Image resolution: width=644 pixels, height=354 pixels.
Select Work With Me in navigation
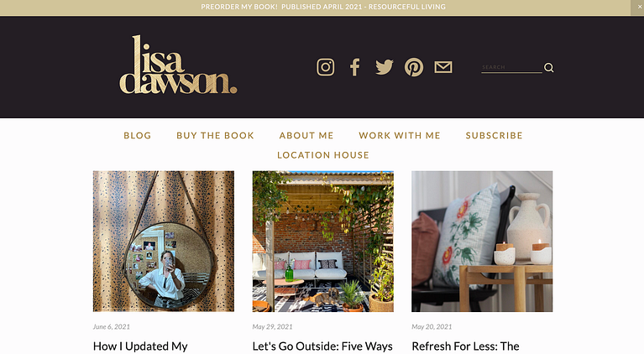tap(400, 136)
